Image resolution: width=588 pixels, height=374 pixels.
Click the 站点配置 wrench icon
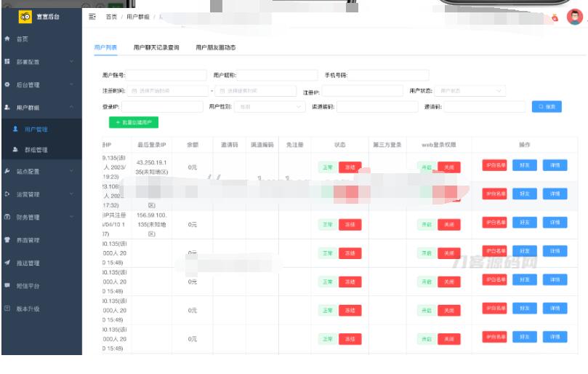(7, 171)
